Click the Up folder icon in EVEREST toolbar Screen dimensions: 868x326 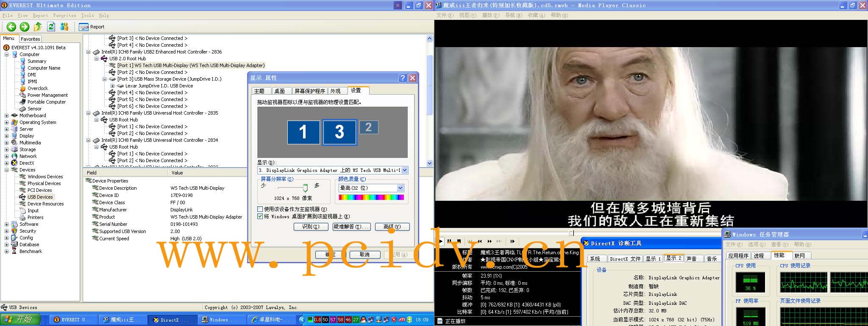click(x=38, y=27)
